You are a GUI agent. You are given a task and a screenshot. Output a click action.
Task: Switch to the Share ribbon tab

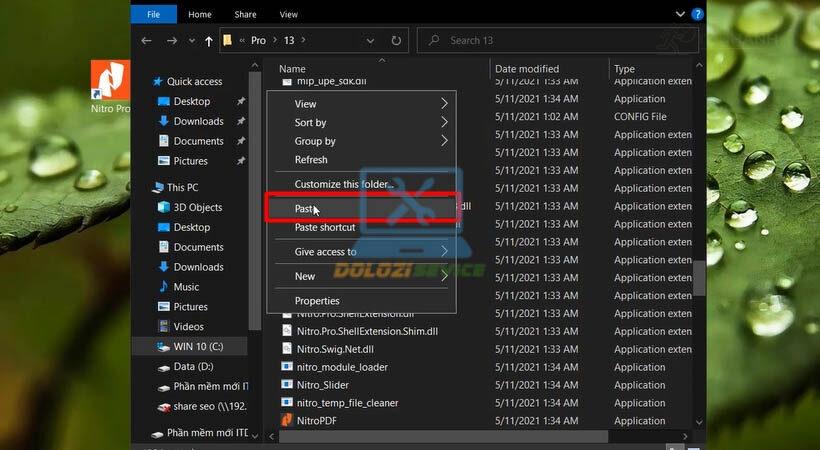click(245, 15)
